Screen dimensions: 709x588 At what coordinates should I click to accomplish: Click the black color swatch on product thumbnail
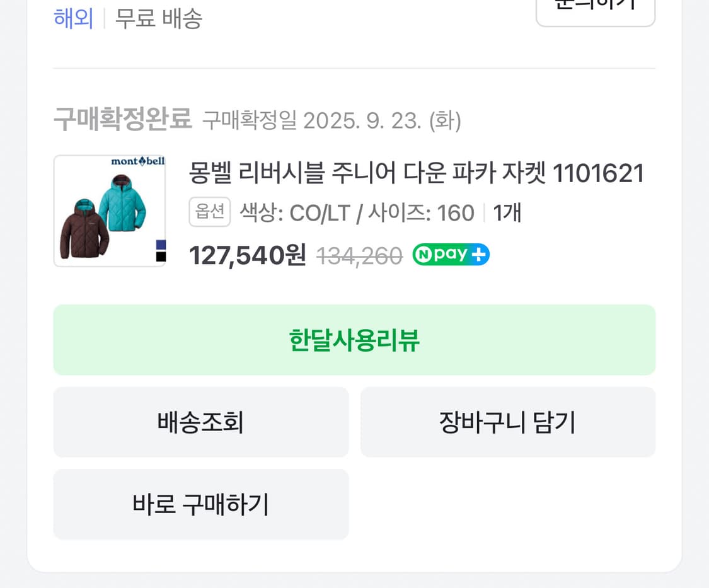point(161,255)
